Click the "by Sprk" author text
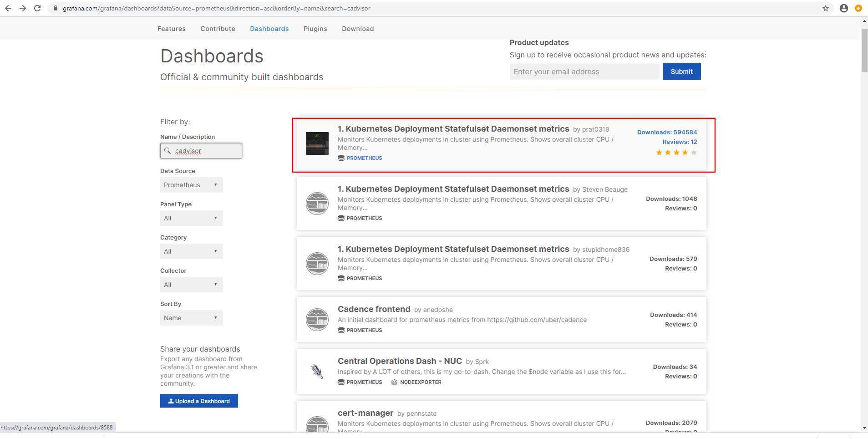 point(477,362)
